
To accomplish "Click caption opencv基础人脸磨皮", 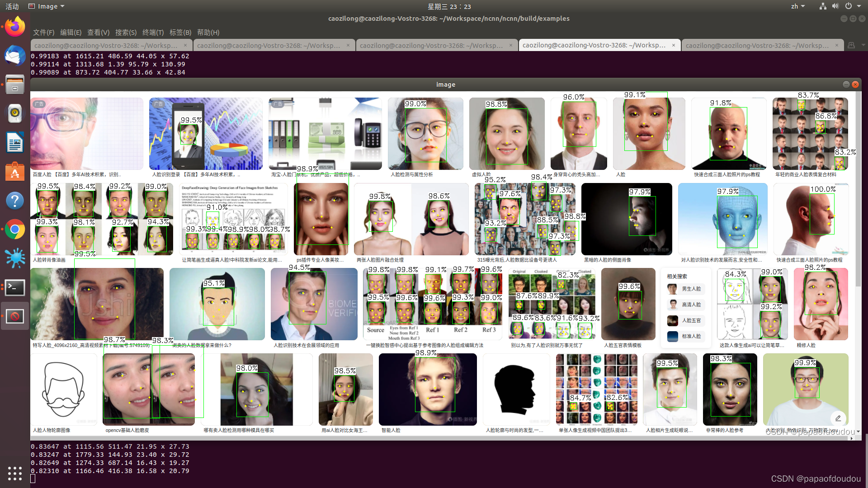I will pyautogui.click(x=127, y=430).
